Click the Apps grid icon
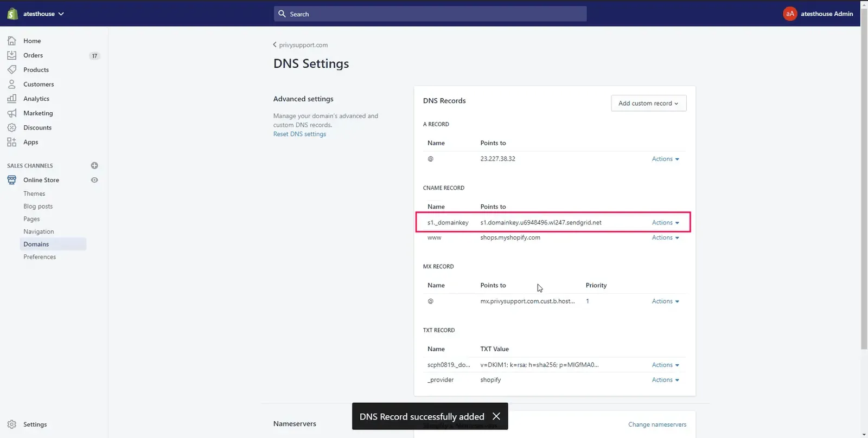The image size is (868, 438). [12, 142]
